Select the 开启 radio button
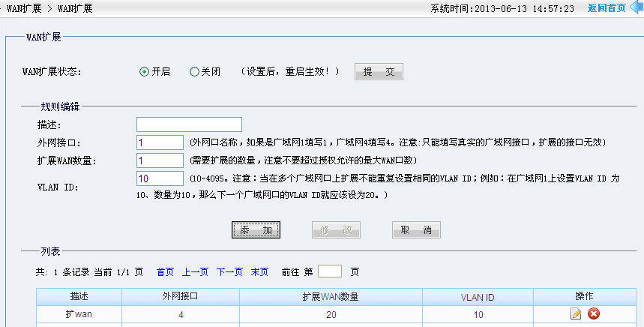This screenshot has height=327, width=644. coord(144,72)
